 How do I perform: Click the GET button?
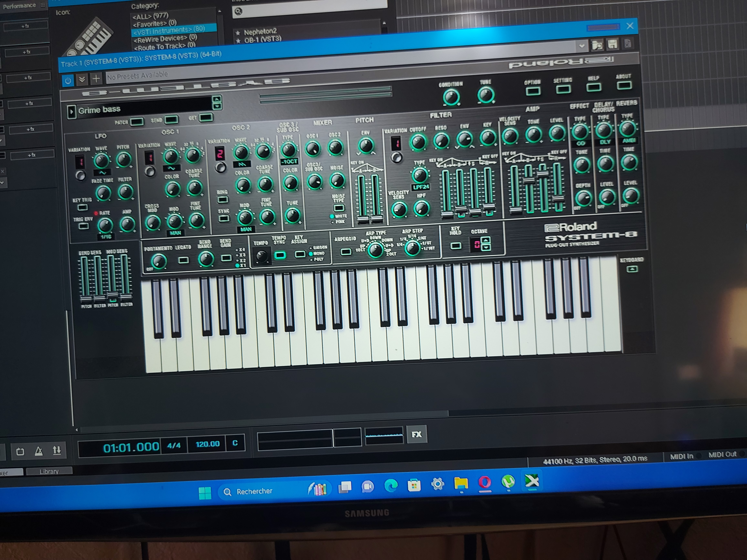coord(206,117)
